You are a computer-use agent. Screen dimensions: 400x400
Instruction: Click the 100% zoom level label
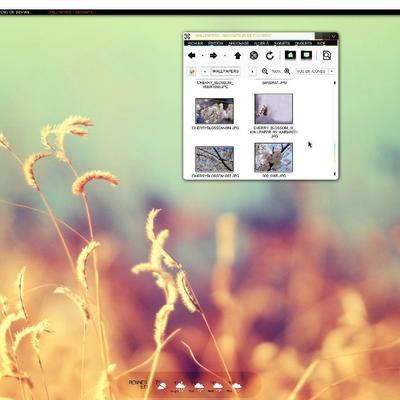276,71
